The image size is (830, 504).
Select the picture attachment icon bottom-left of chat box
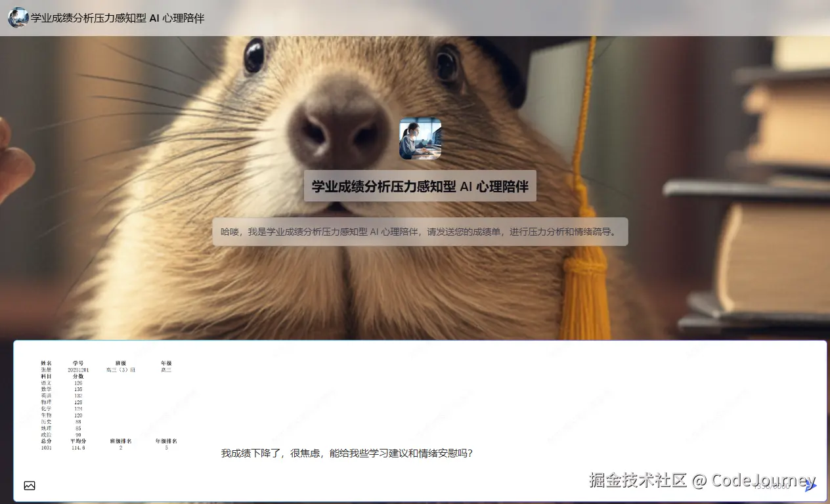[x=29, y=486]
